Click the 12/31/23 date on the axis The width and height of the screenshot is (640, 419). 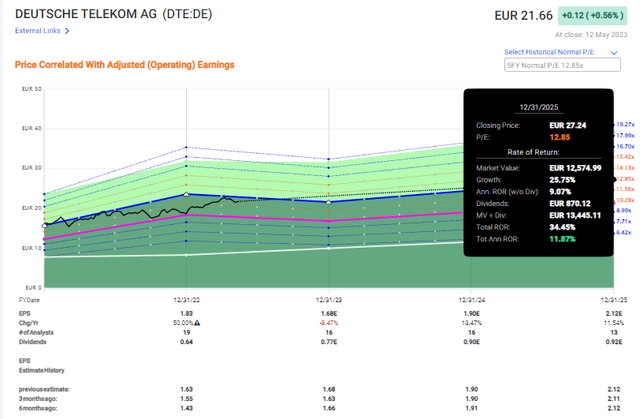point(329,300)
